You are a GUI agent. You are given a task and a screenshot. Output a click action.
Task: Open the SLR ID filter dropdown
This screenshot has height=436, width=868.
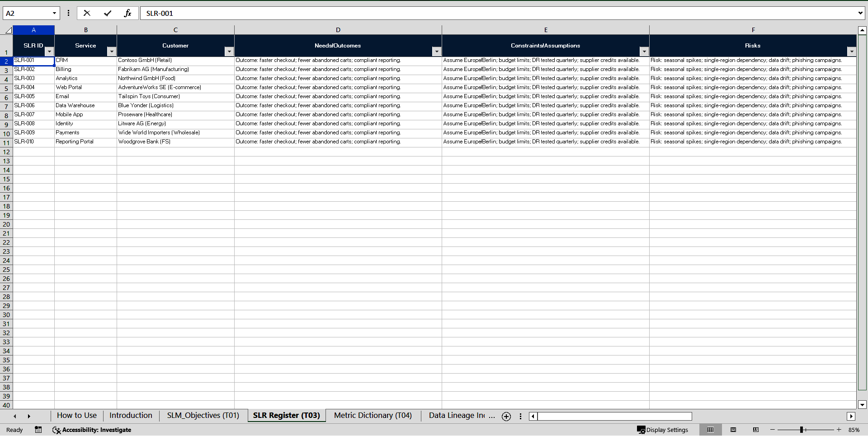point(50,52)
